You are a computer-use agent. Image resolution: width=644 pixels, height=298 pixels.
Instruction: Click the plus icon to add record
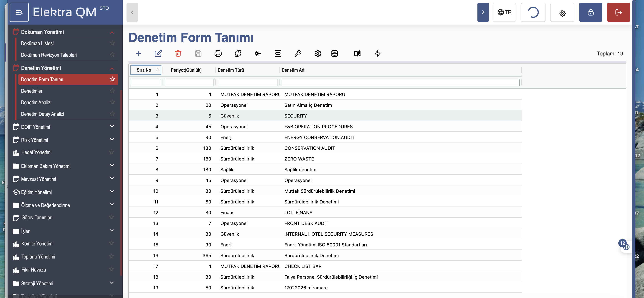click(138, 54)
